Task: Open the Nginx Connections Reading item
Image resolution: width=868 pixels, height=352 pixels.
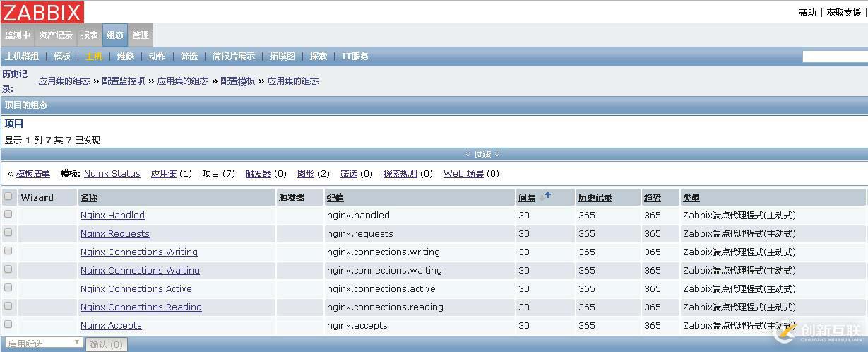Action: click(x=141, y=307)
